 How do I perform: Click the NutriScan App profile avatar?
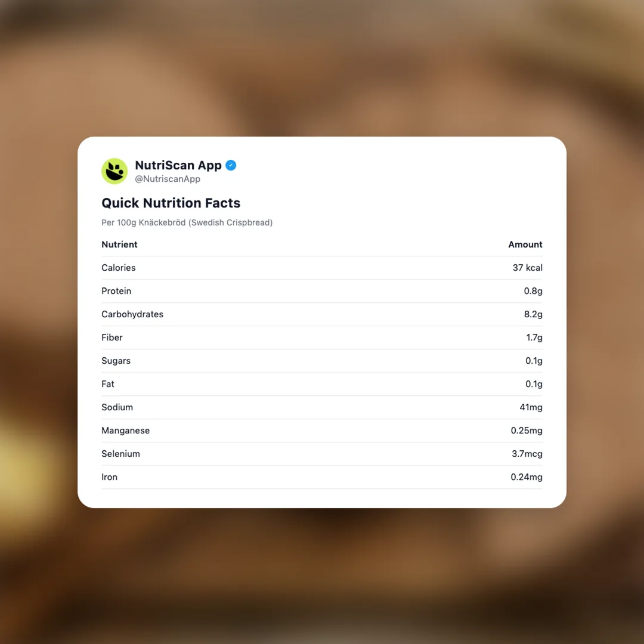point(114,171)
